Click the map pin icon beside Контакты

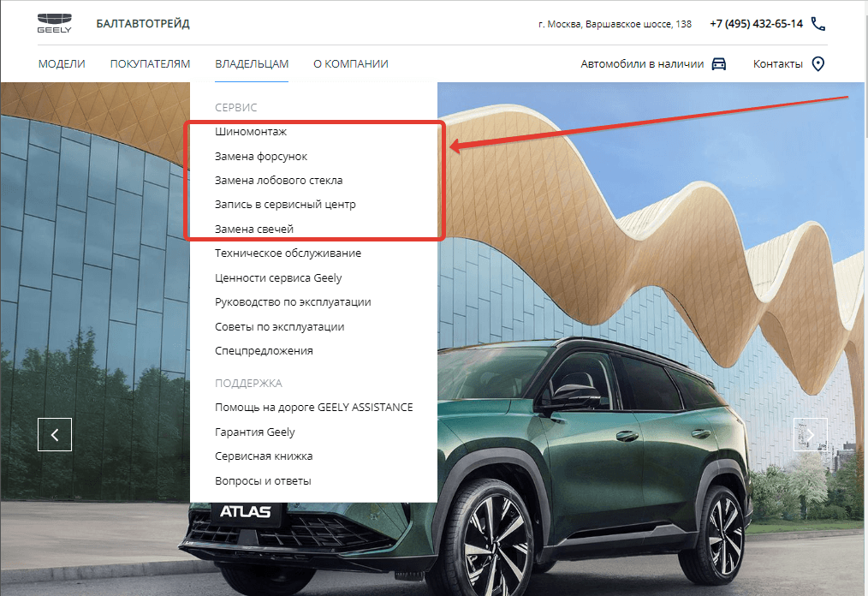817,63
